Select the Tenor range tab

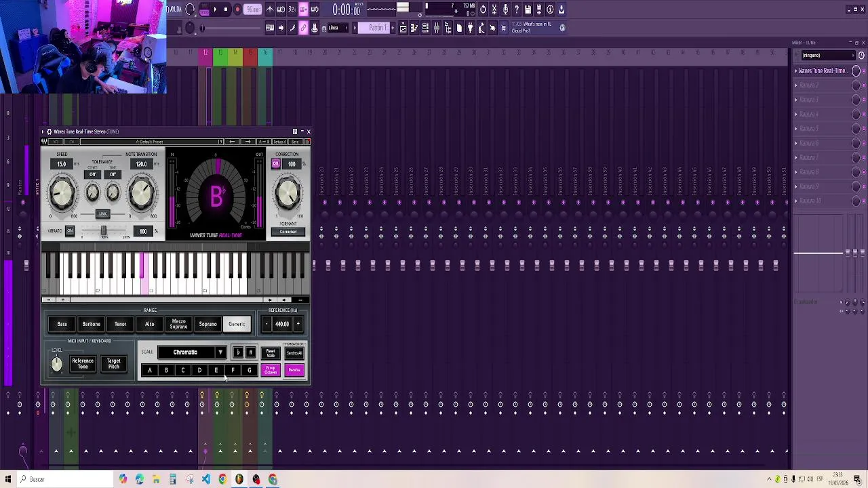pyautogui.click(x=120, y=324)
